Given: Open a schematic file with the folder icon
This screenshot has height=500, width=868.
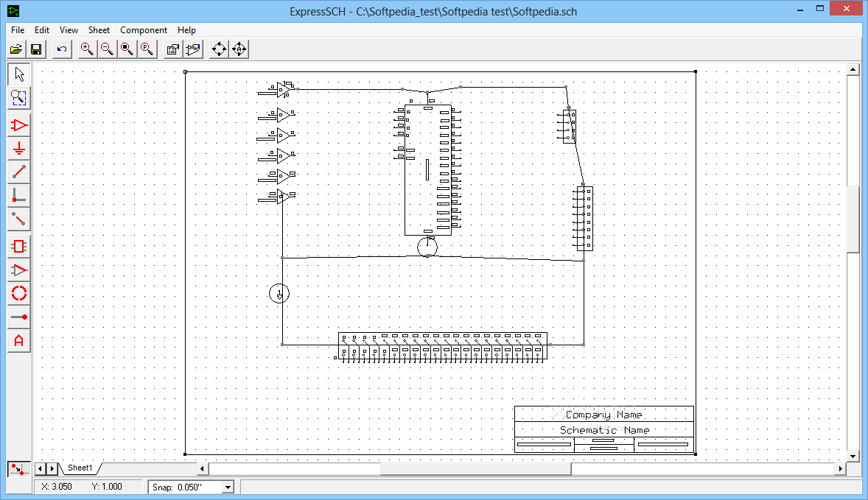Looking at the screenshot, I should (x=16, y=49).
